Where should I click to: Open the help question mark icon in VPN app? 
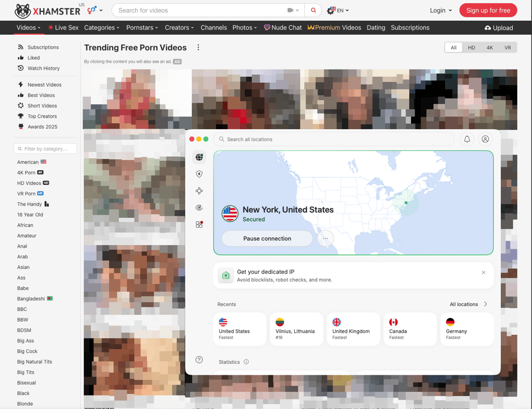click(x=199, y=360)
